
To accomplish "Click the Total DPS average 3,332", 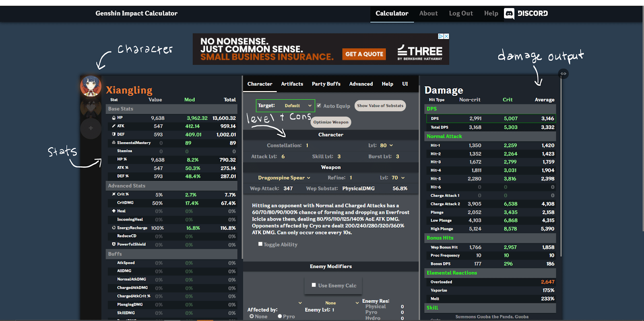I will pyautogui.click(x=547, y=127).
